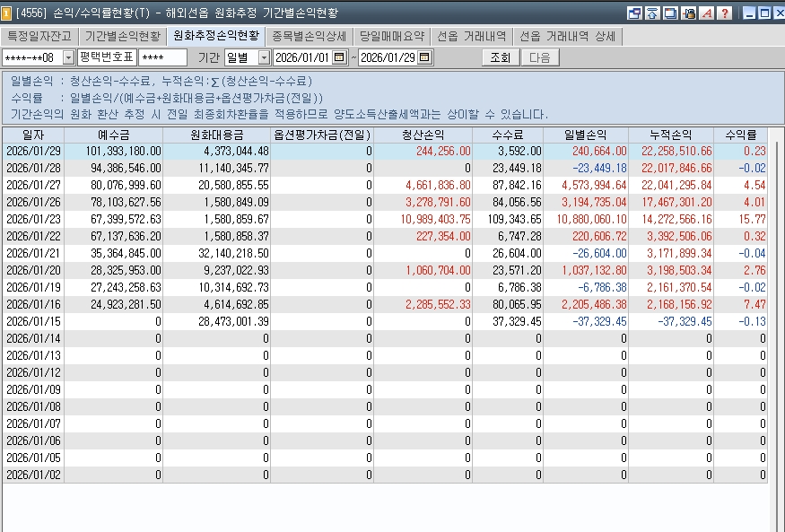
Task: Click the 101,393,180.00 deposit cell
Action: (x=114, y=151)
